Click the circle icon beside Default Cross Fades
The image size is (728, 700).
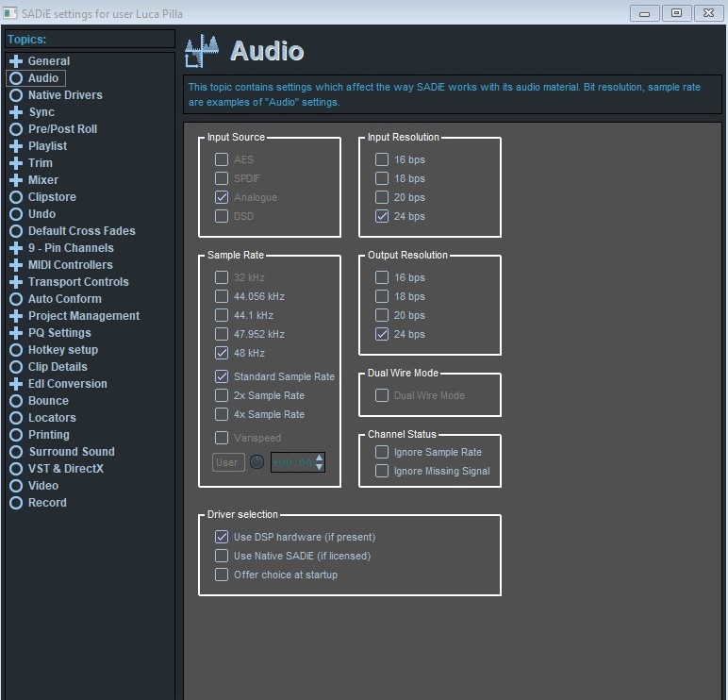click(x=16, y=231)
